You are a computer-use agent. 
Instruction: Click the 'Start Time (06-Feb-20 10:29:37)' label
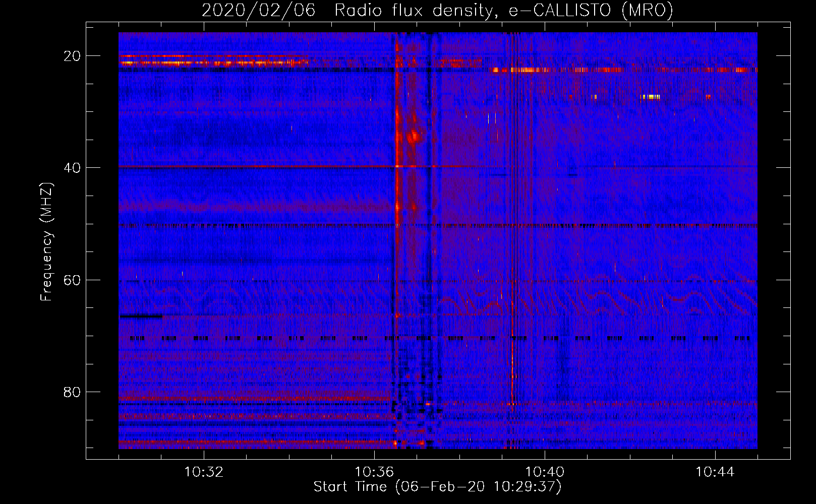(x=437, y=487)
